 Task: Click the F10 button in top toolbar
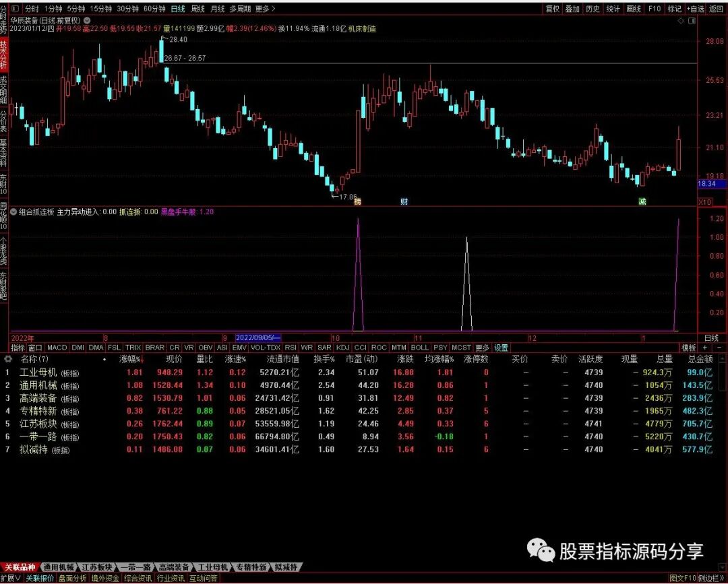click(x=654, y=9)
